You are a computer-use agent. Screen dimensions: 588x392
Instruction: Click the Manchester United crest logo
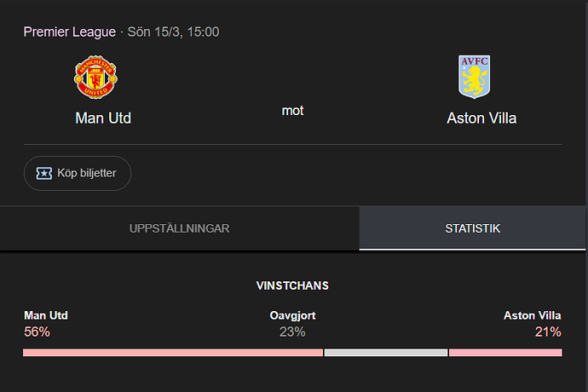(x=95, y=78)
